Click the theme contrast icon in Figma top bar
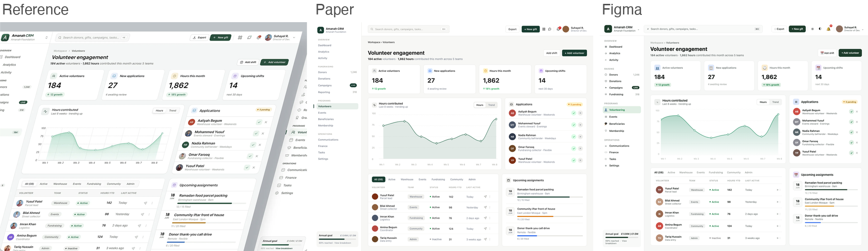The image size is (868, 251). tap(820, 29)
